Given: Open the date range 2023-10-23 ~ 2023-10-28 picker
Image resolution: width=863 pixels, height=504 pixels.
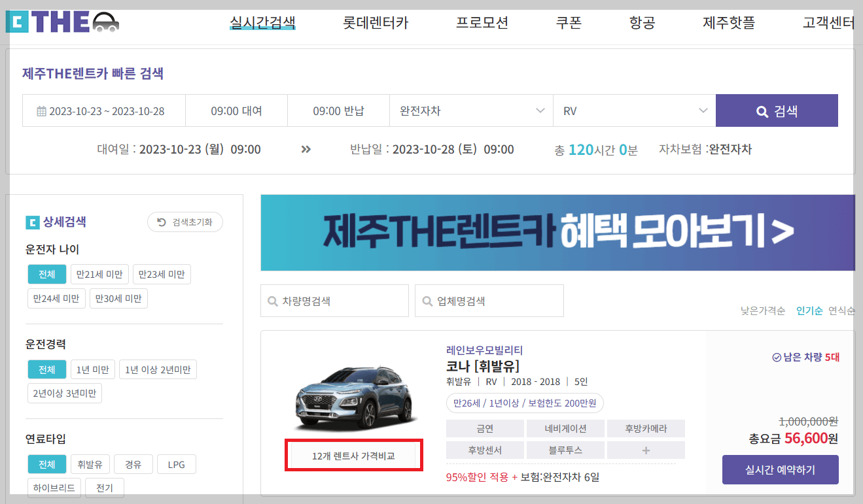Looking at the screenshot, I should pyautogui.click(x=104, y=110).
